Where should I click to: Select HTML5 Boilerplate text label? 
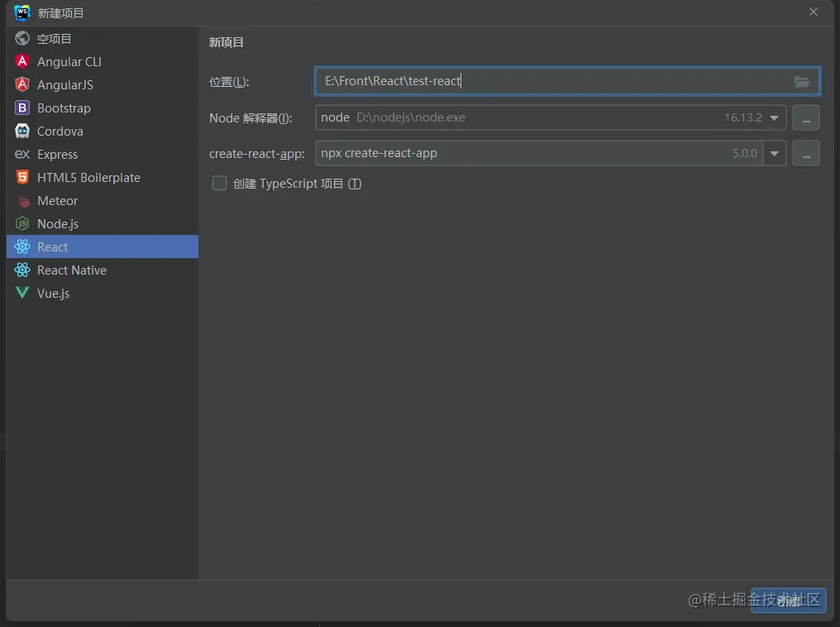(88, 177)
